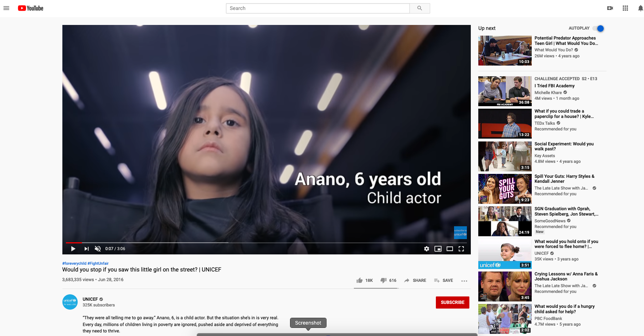The image size is (644, 336).
Task: Enter full screen mode
Action: pyautogui.click(x=461, y=249)
